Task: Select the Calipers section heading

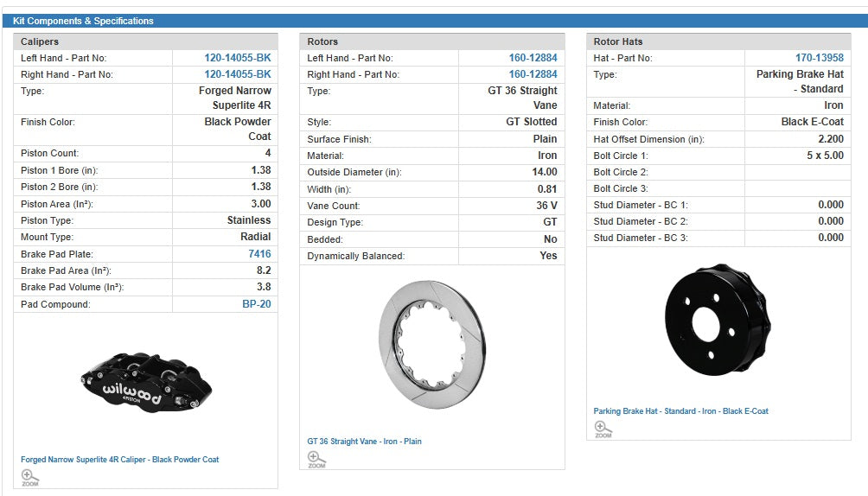Action: [40, 41]
